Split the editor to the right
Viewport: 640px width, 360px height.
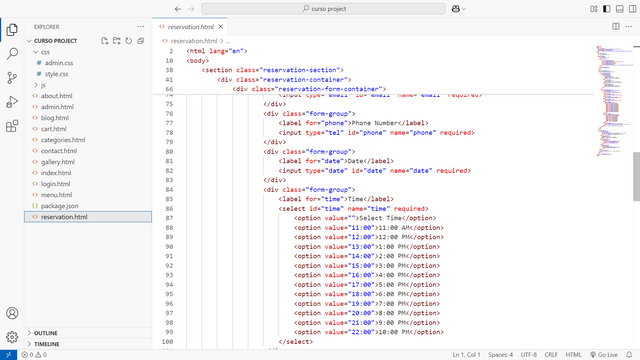click(616, 27)
